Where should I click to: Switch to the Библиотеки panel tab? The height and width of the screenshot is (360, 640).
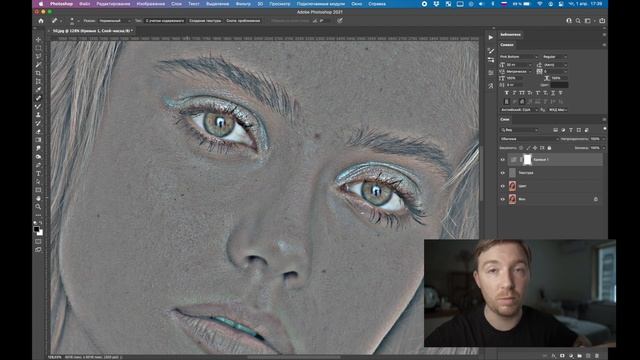click(x=510, y=35)
